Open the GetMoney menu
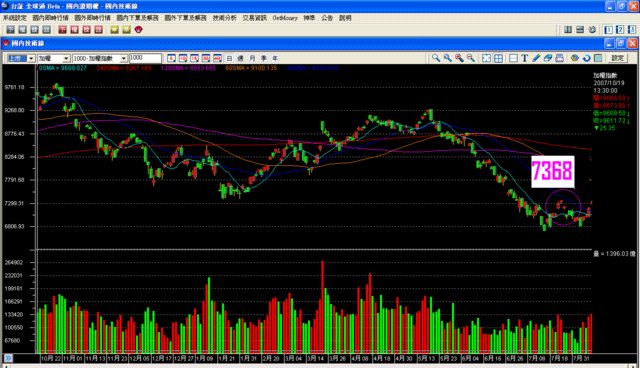 click(285, 18)
